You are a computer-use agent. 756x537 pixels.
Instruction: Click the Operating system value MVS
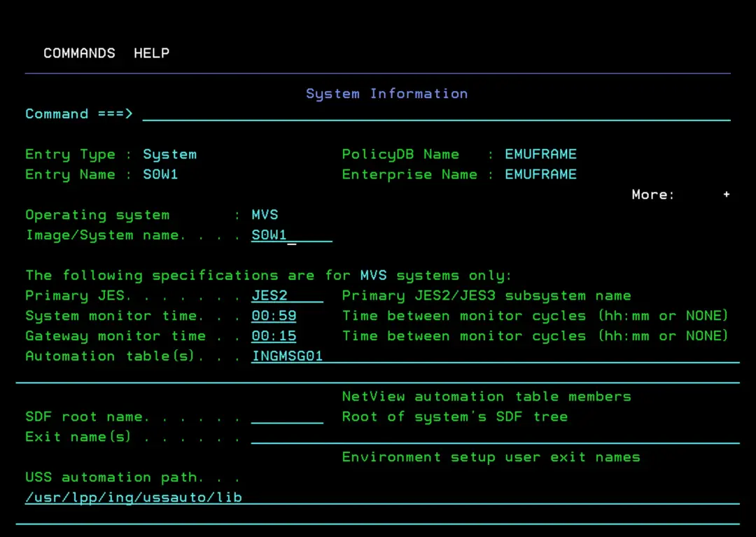pos(265,215)
